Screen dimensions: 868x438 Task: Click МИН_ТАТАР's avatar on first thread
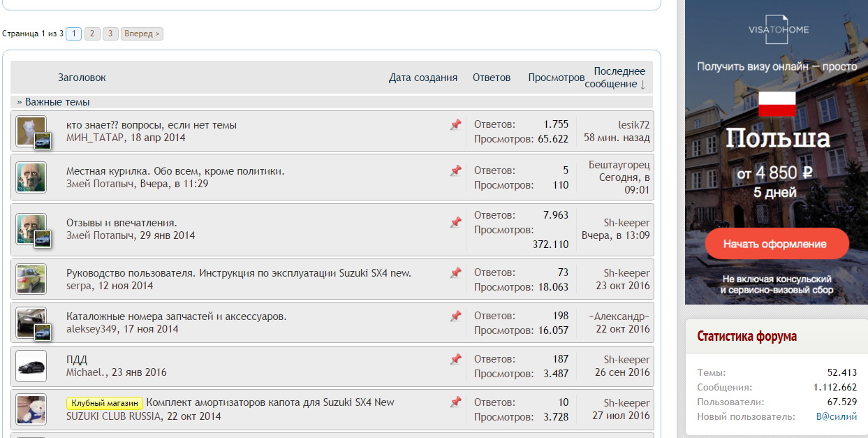pos(31,131)
